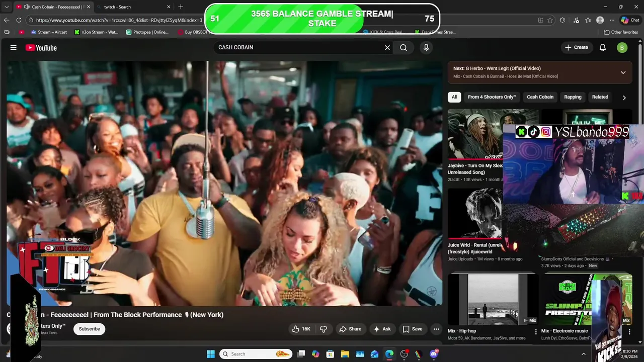Open the browser profile avatar
Viewport: 644px width, 362px height.
coord(600,20)
